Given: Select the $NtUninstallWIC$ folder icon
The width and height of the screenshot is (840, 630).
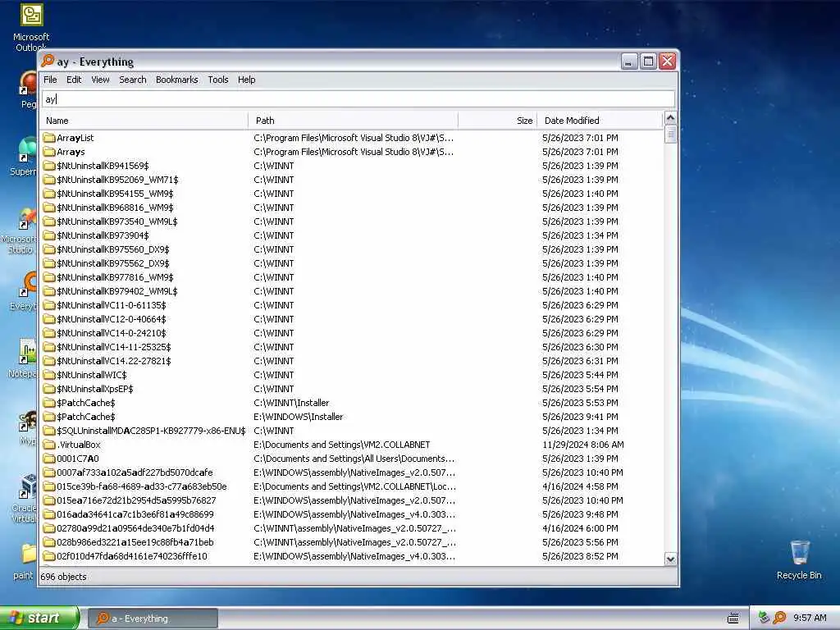Looking at the screenshot, I should (x=49, y=374).
